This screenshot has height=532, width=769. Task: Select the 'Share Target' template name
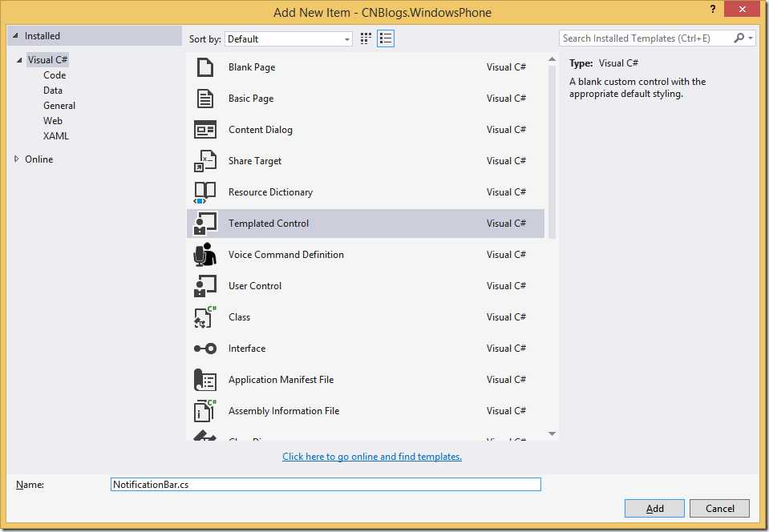(x=254, y=161)
